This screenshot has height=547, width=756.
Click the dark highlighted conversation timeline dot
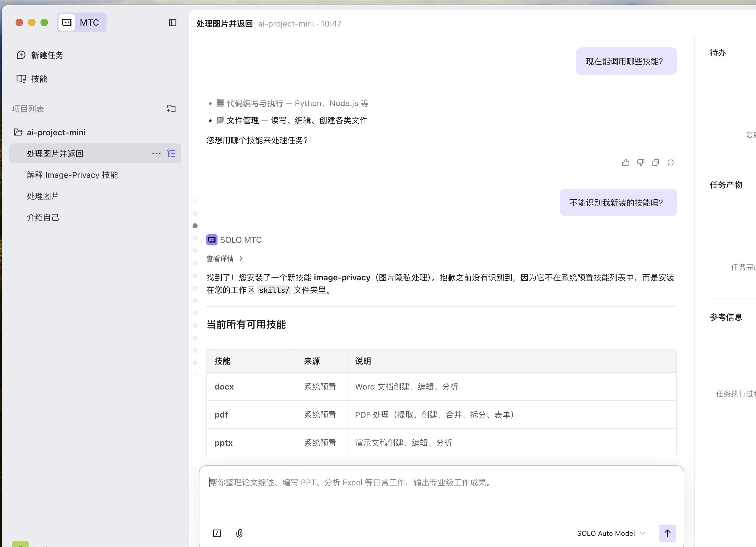195,226
